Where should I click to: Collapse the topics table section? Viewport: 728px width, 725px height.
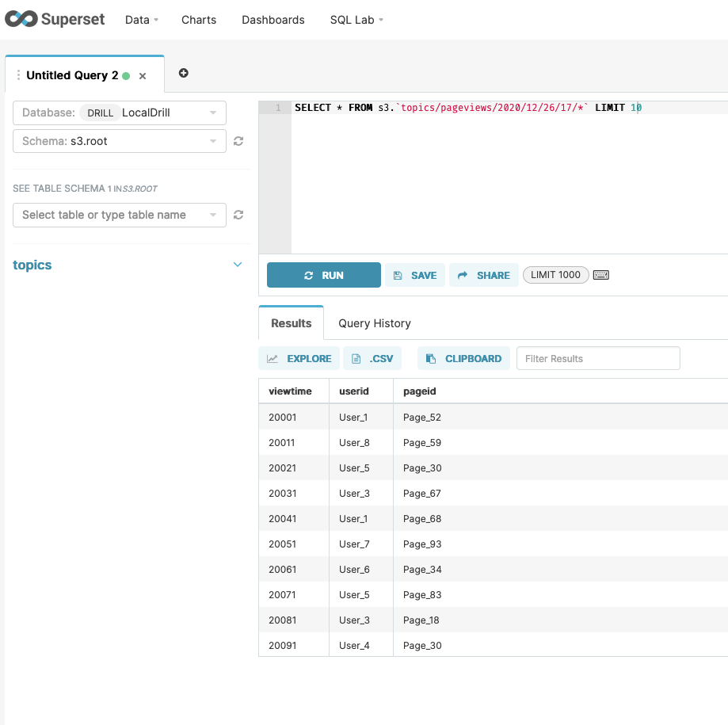tap(237, 265)
